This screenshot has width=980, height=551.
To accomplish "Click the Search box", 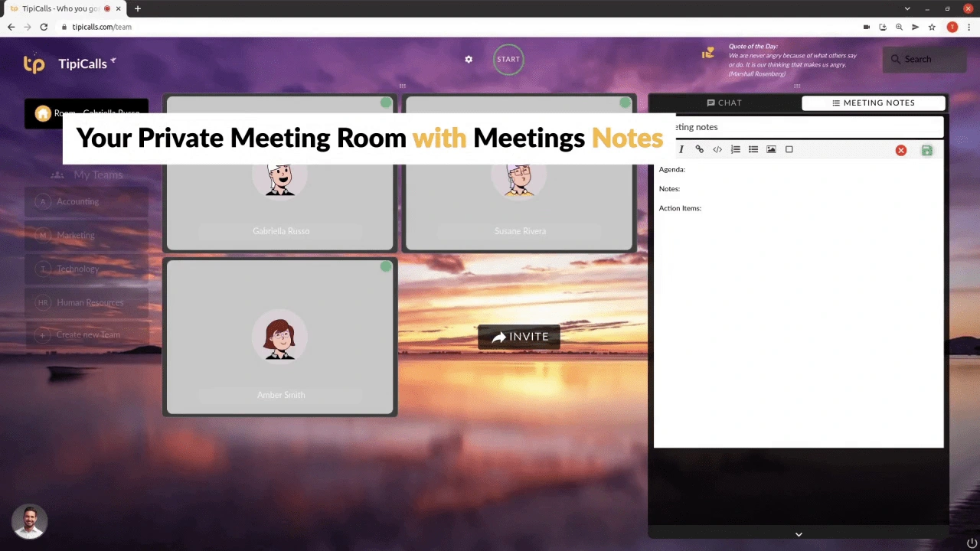I will pyautogui.click(x=924, y=59).
